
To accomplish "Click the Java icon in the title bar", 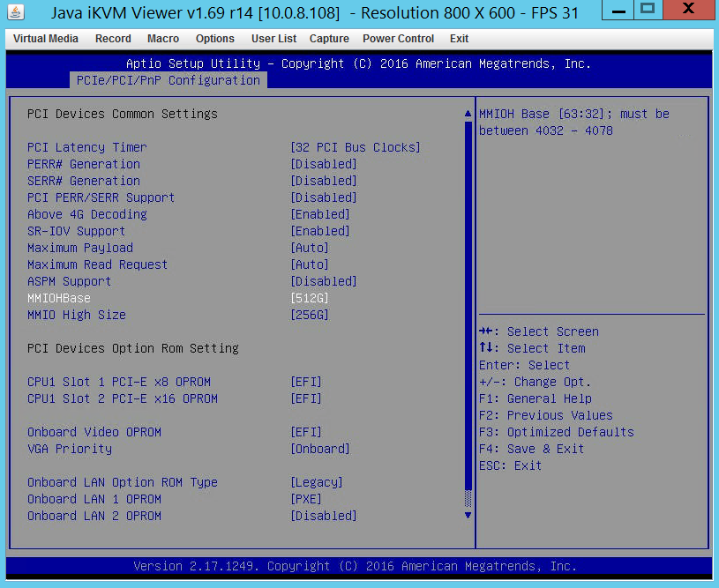I will pos(16,12).
